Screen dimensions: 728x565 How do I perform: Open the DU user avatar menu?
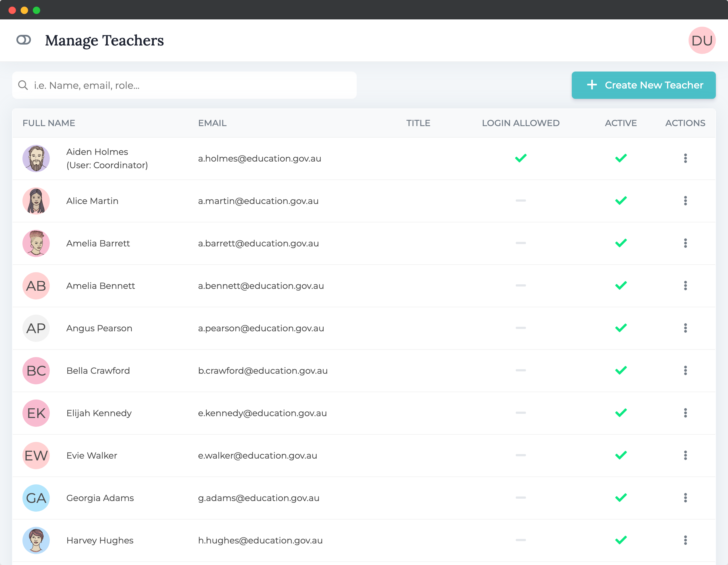[x=702, y=40]
